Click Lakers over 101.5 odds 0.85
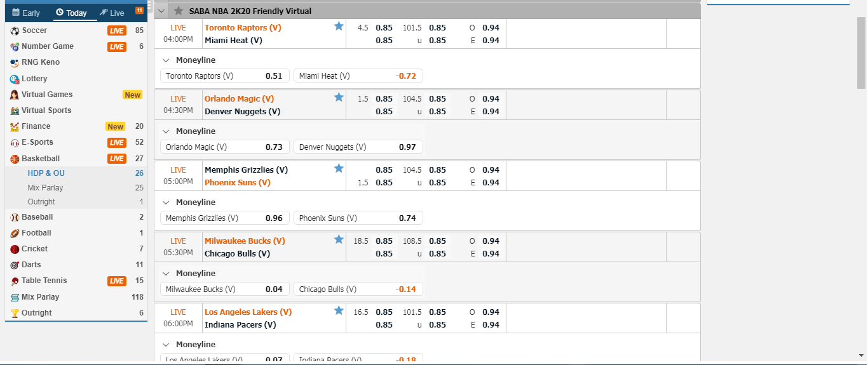The image size is (868, 365). (x=437, y=312)
